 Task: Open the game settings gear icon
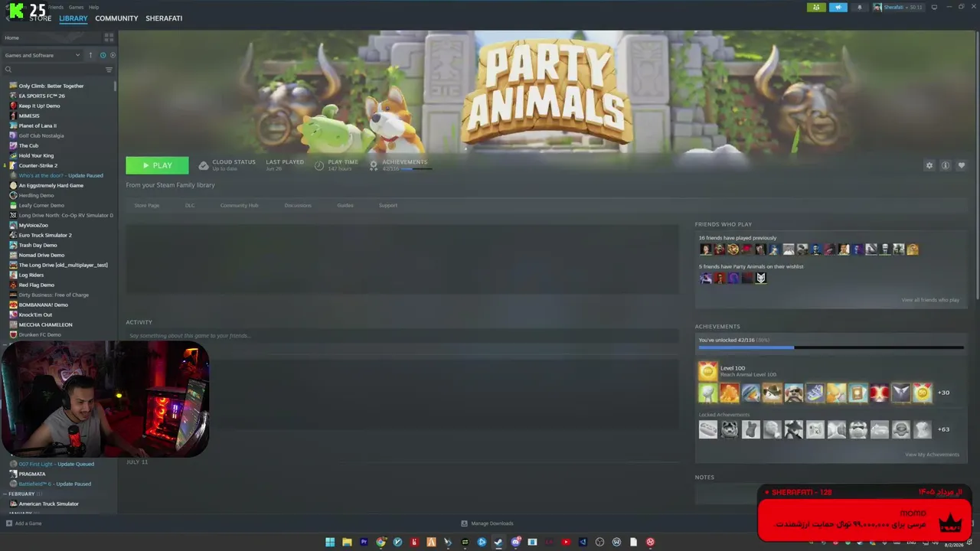coord(929,165)
